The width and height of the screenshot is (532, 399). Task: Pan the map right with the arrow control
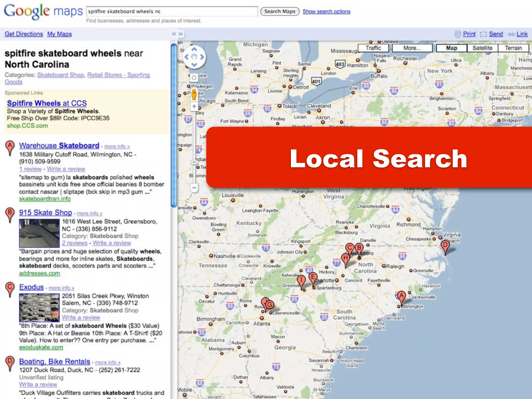(x=202, y=57)
